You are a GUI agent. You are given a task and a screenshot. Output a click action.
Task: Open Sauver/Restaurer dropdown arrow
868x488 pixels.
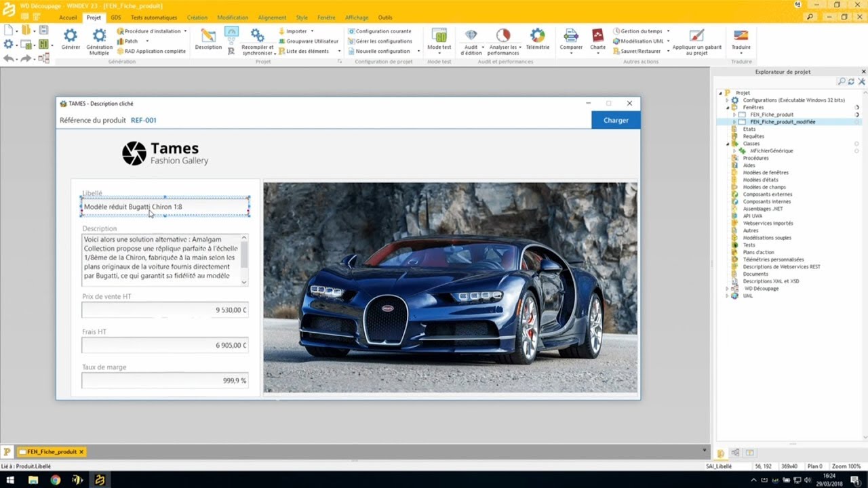click(668, 51)
